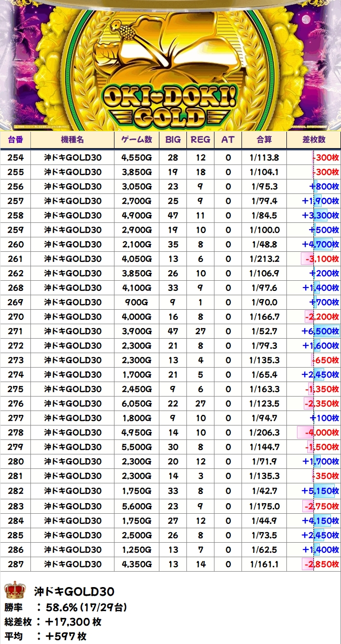This screenshot has height=644, width=341.
Task: Click the 1/42.7 combined rate value
Action: (x=264, y=492)
